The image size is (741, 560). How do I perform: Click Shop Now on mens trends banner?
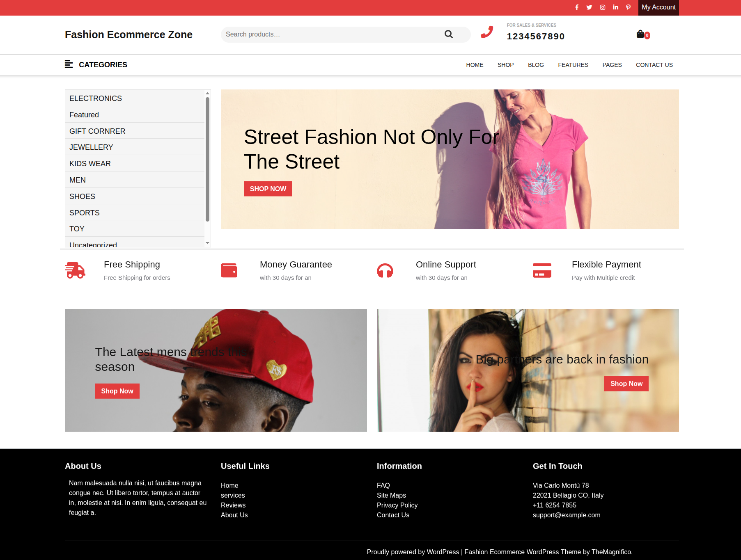(x=117, y=391)
